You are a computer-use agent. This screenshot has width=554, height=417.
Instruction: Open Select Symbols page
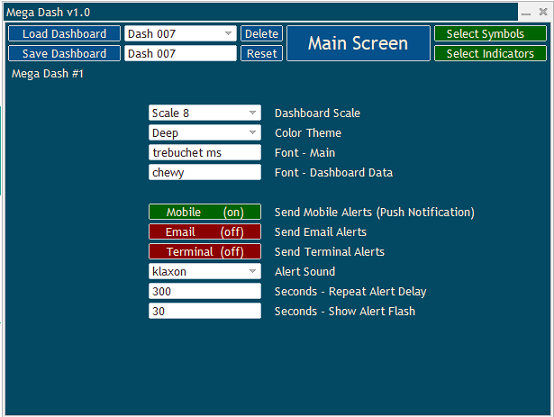(x=490, y=34)
